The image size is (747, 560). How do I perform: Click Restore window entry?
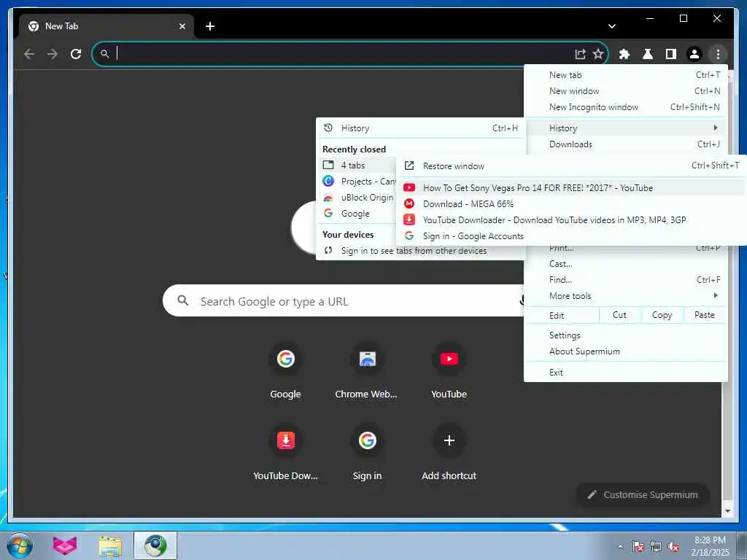571,166
